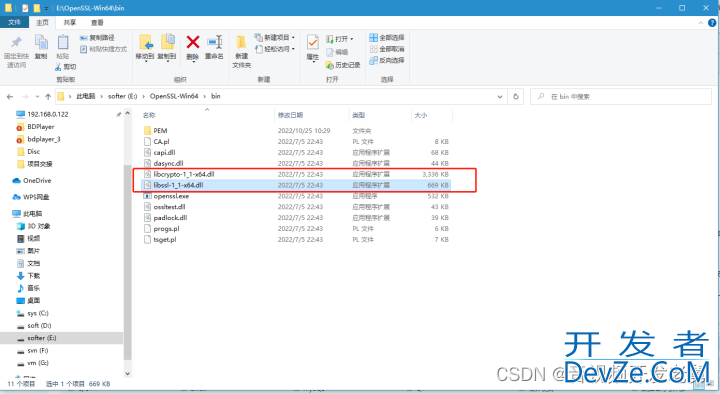The image size is (720, 394).
Task: Click the Copy to icon
Action: click(167, 42)
